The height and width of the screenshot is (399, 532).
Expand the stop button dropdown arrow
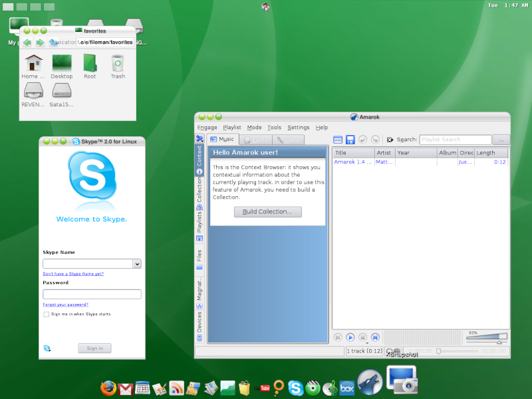point(367,342)
